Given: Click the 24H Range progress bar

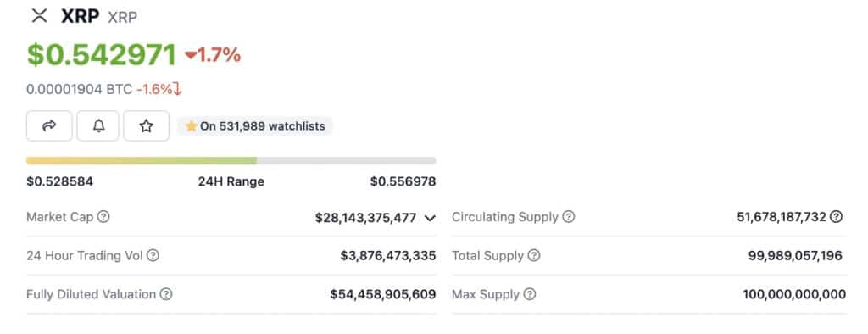Looking at the screenshot, I should (x=231, y=160).
